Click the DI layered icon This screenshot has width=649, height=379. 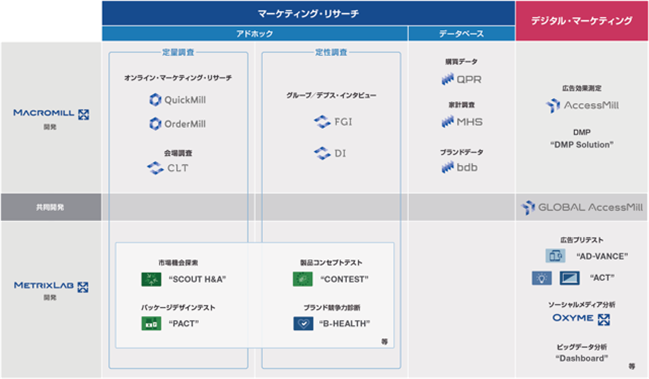coord(322,153)
